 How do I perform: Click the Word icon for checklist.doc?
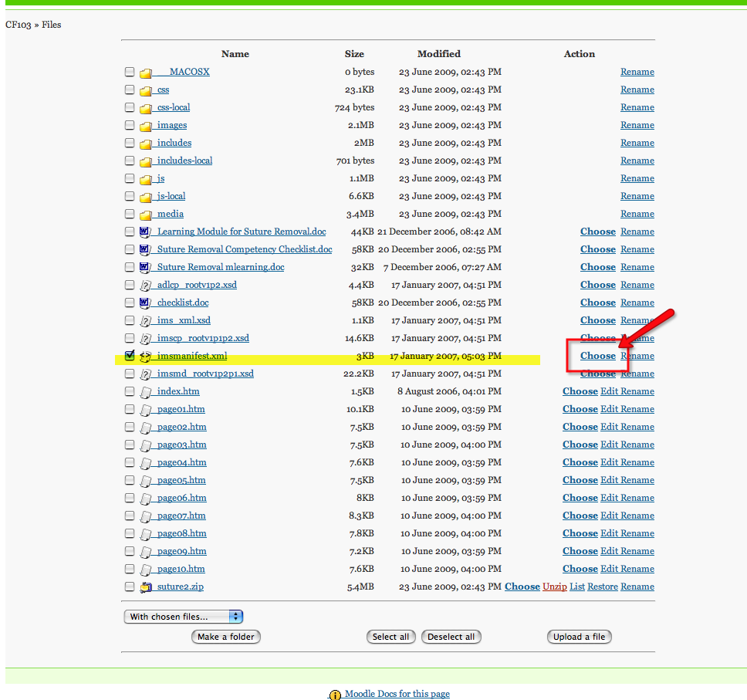(145, 303)
